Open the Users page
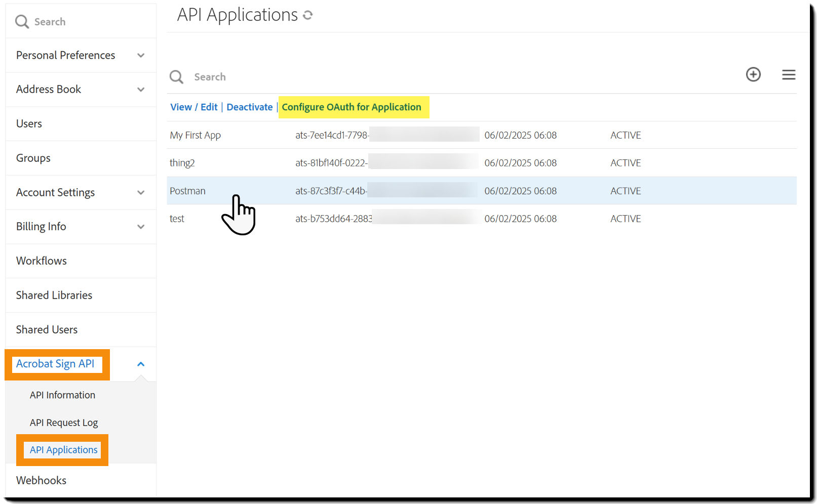The height and width of the screenshot is (504, 817). tap(28, 123)
